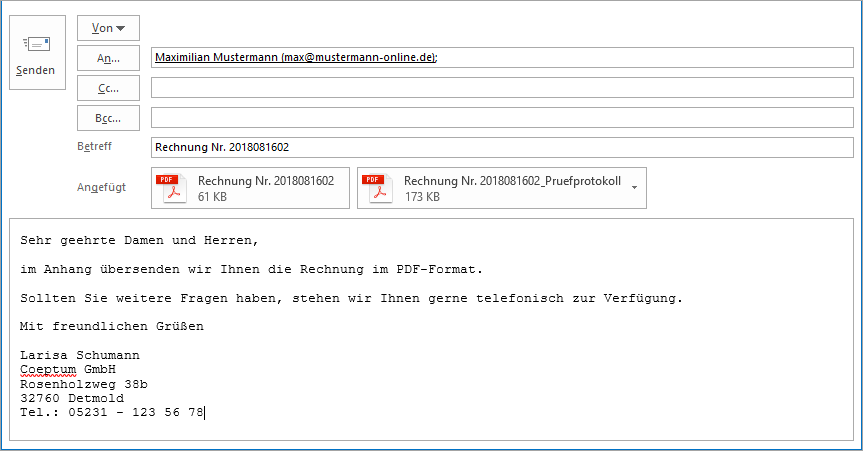Open dropdown arrow on Pruefprotokoll attachment
The image size is (863, 451).
[635, 188]
